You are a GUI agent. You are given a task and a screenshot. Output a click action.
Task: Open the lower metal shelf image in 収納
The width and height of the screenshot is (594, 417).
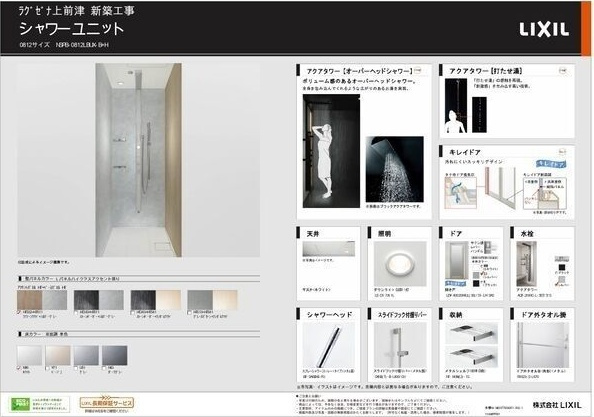pos(471,357)
